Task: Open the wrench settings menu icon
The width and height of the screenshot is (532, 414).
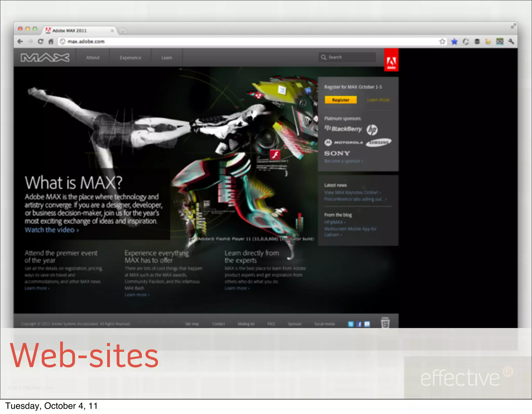Action: pos(511,41)
